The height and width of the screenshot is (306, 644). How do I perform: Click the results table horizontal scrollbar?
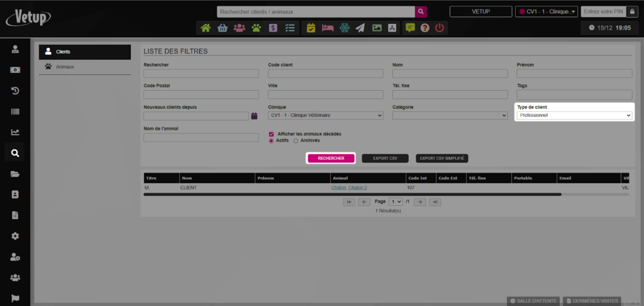[352, 195]
